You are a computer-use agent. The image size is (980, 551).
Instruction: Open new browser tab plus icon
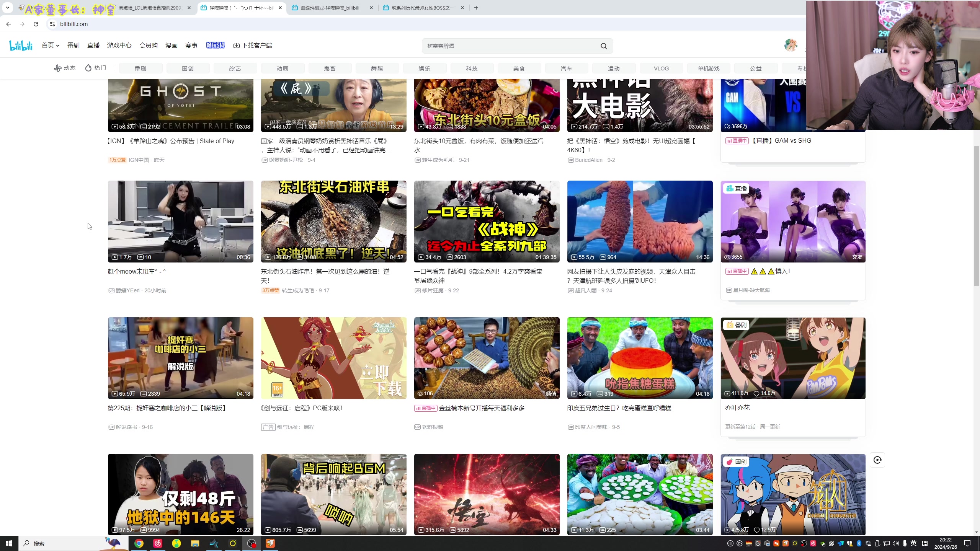(476, 8)
